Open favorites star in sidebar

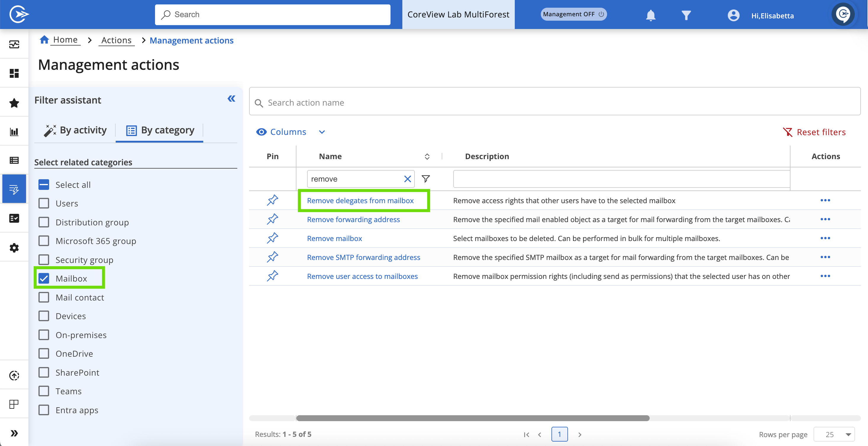click(14, 103)
